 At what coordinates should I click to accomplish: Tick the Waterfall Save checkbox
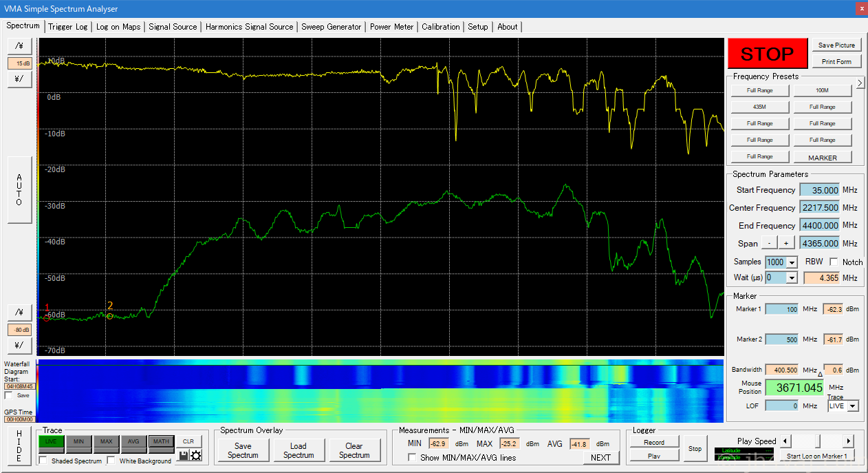(x=8, y=395)
